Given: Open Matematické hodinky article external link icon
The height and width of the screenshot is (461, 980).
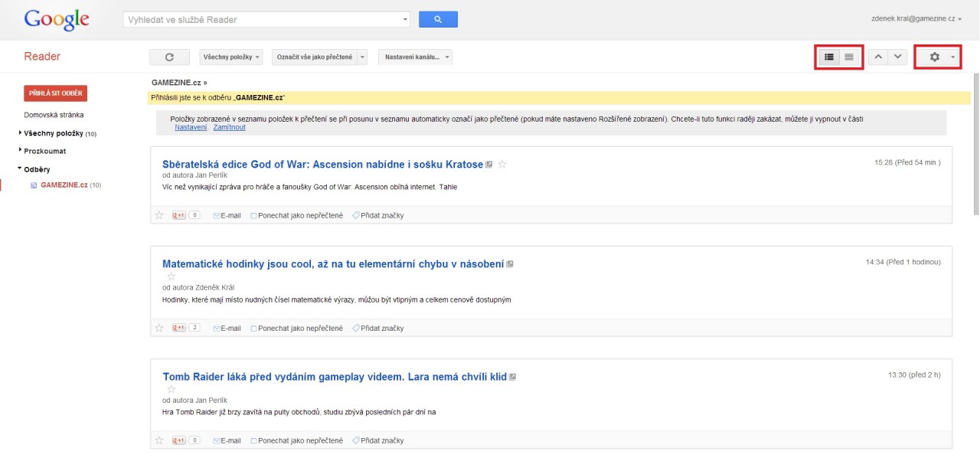Looking at the screenshot, I should click(510, 264).
